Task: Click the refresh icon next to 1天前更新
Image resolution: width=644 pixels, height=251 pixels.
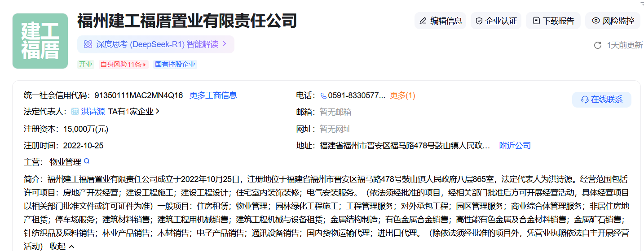Action: (597, 45)
